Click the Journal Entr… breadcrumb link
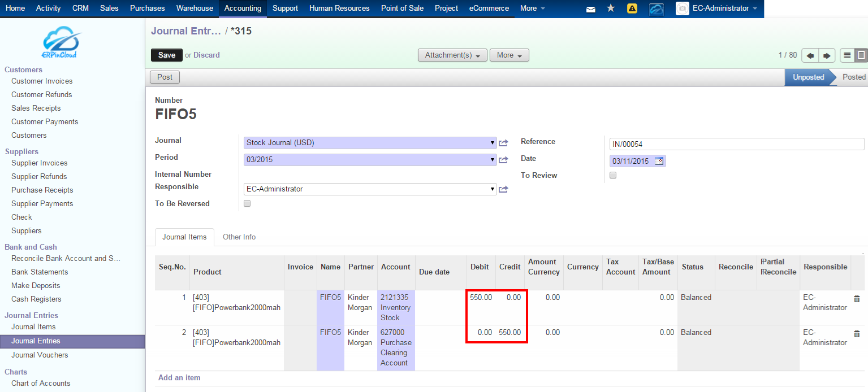 (186, 31)
